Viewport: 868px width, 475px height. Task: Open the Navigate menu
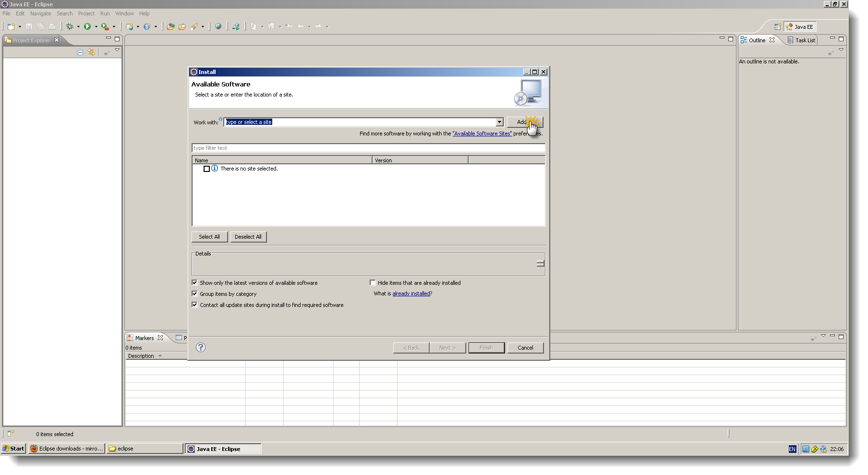click(x=40, y=13)
